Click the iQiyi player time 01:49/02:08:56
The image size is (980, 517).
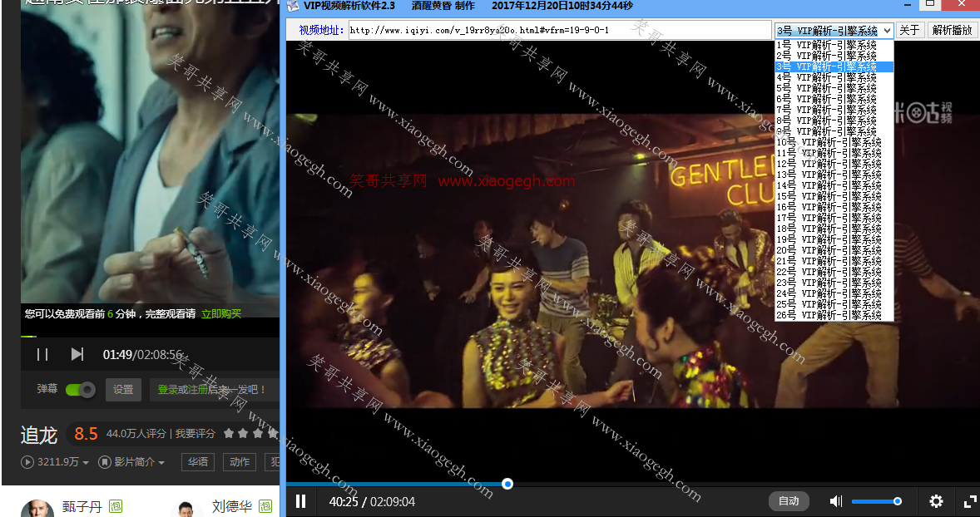click(x=142, y=355)
